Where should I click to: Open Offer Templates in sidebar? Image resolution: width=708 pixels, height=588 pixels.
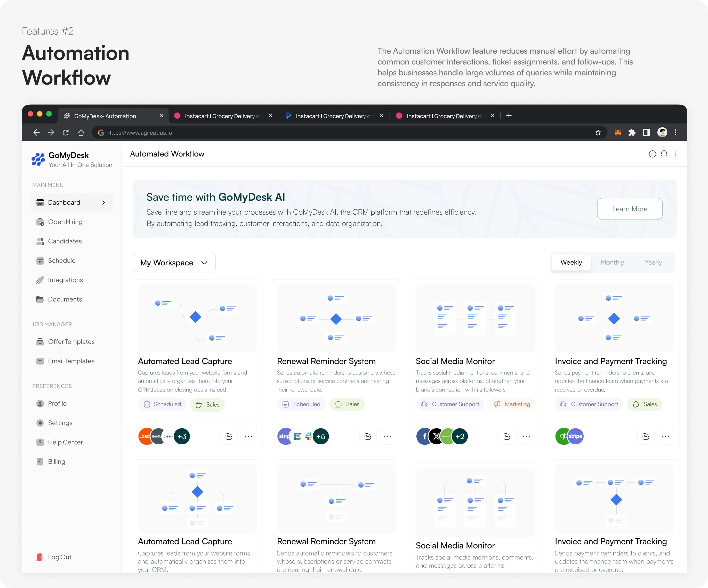[x=71, y=342]
